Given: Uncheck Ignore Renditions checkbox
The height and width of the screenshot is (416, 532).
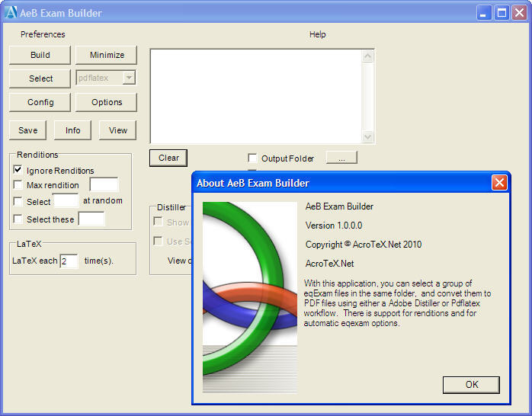Looking at the screenshot, I should pos(18,171).
